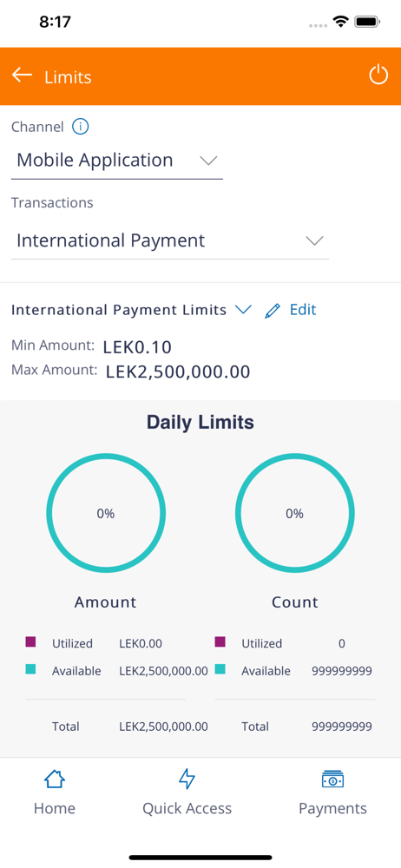
Task: Tap the Home house icon
Action: (x=55, y=779)
